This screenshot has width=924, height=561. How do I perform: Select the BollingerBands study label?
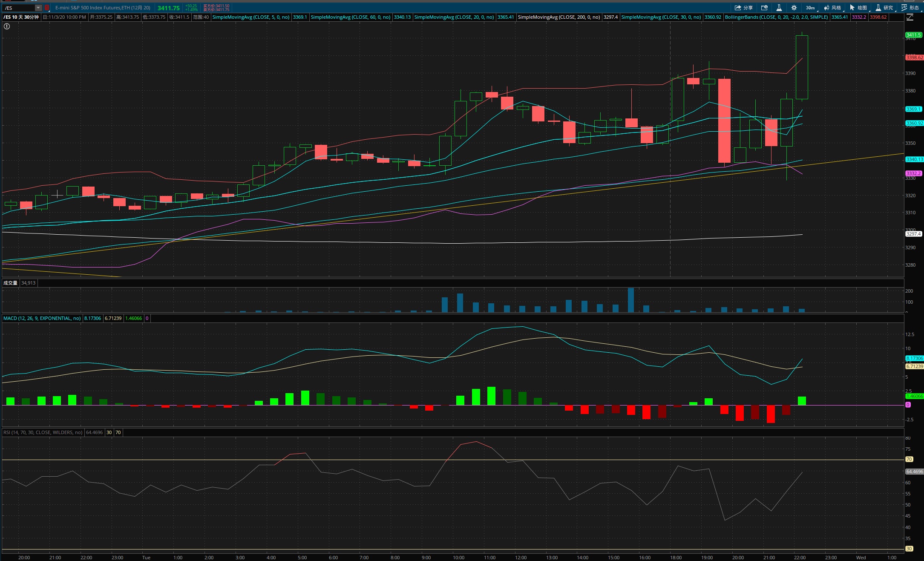click(776, 17)
